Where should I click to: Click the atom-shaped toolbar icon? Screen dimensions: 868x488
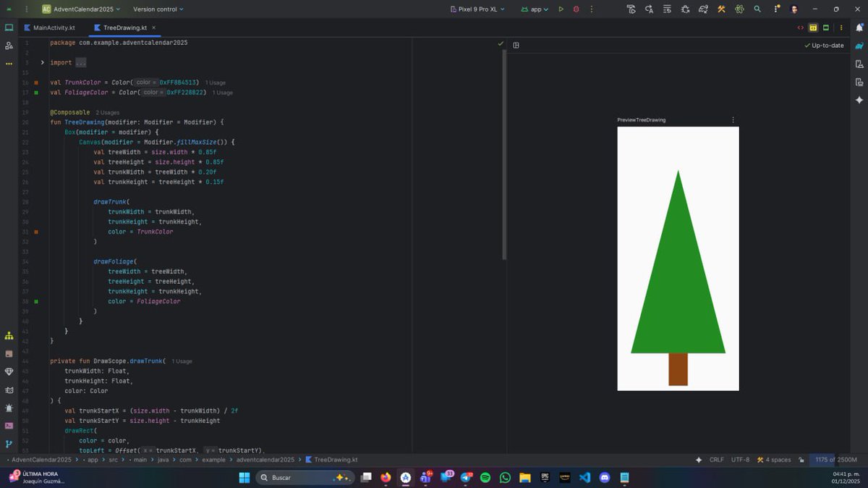(739, 9)
